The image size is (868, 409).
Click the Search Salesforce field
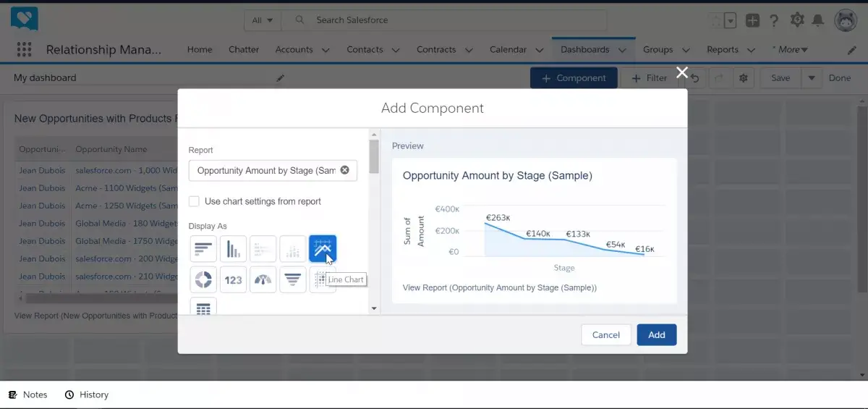444,20
